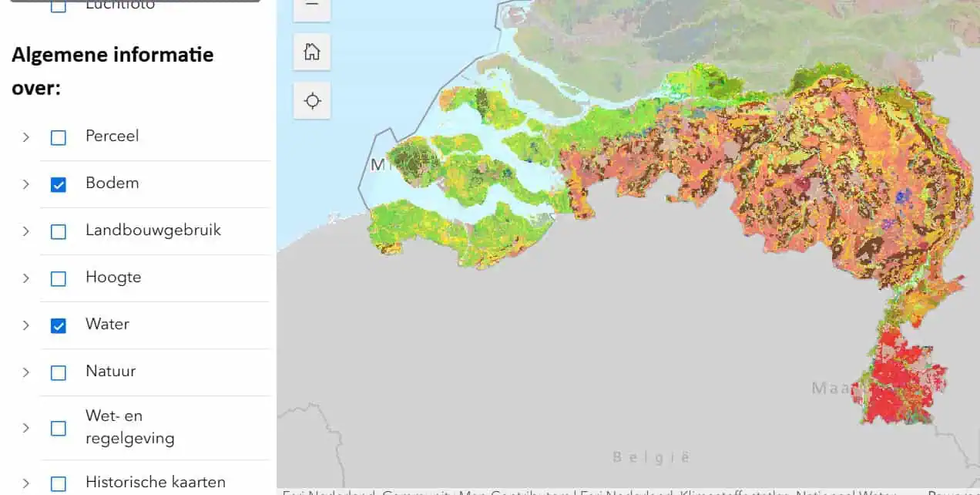Check the Natuur layer checkbox

coord(59,372)
